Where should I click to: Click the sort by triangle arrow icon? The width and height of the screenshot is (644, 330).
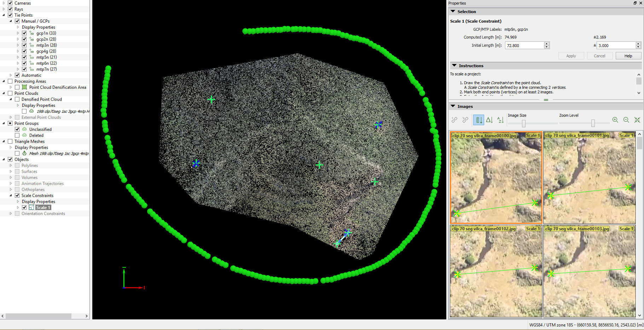[489, 120]
